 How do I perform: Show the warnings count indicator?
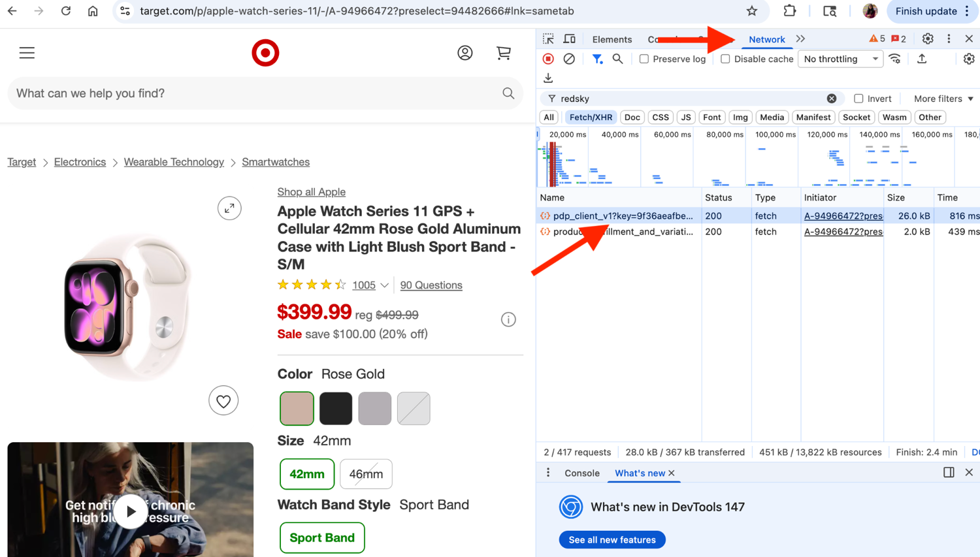point(877,39)
